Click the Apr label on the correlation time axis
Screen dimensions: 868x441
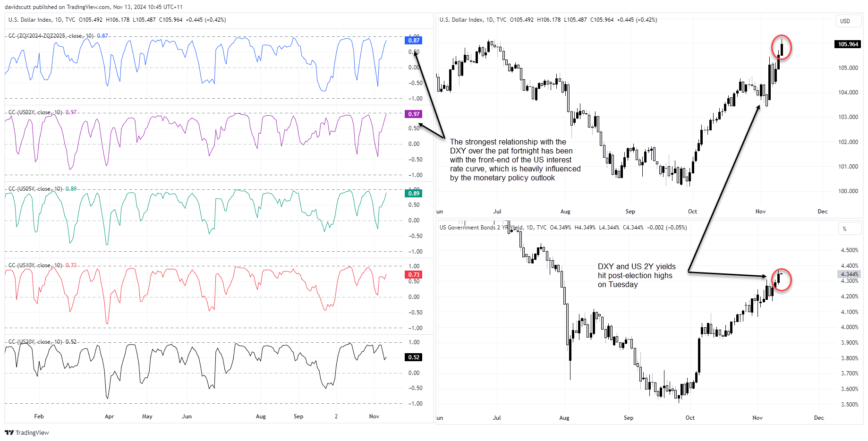point(110,416)
